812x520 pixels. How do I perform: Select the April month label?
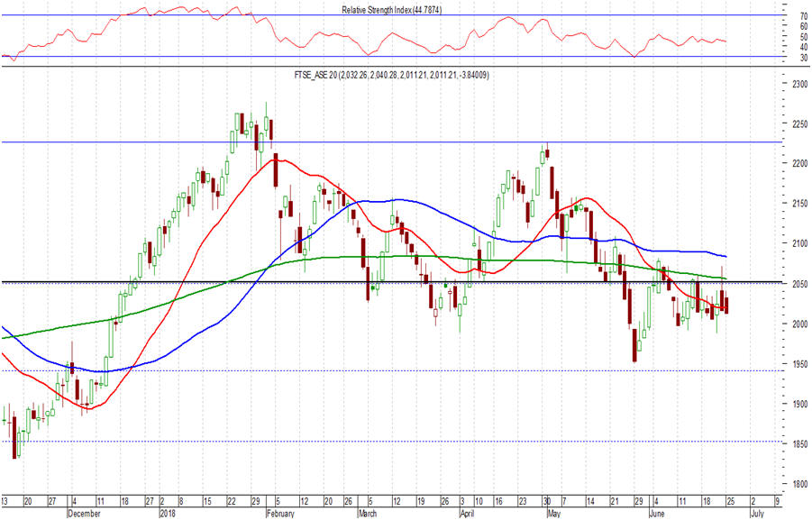point(468,514)
